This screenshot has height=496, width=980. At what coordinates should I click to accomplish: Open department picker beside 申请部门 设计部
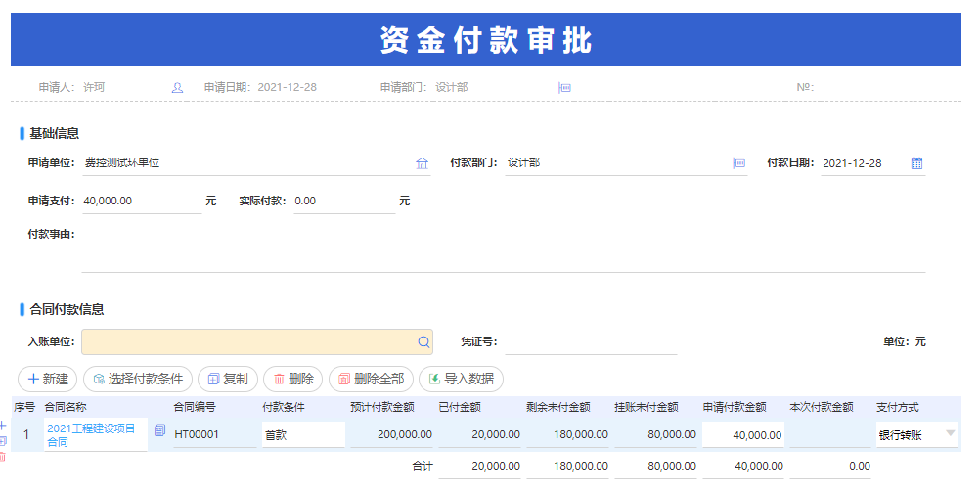564,88
